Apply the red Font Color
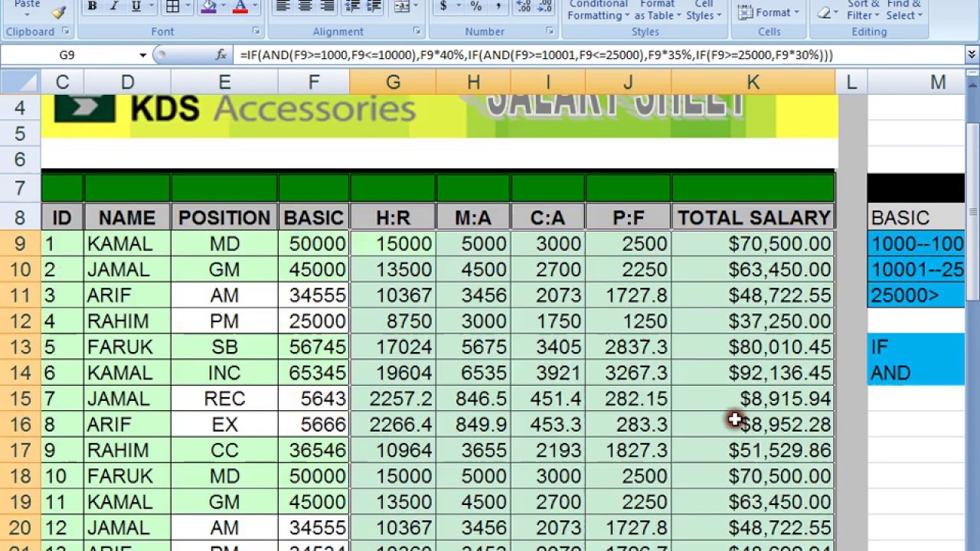 pos(240,7)
